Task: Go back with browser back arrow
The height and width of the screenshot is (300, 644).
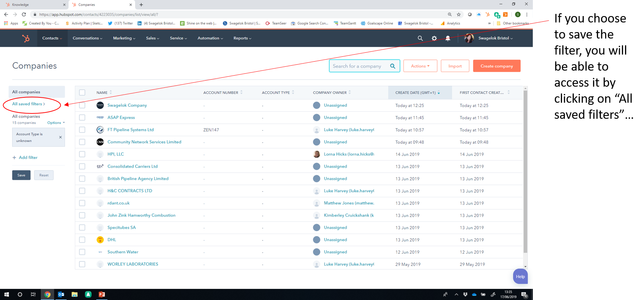Action: point(6,15)
